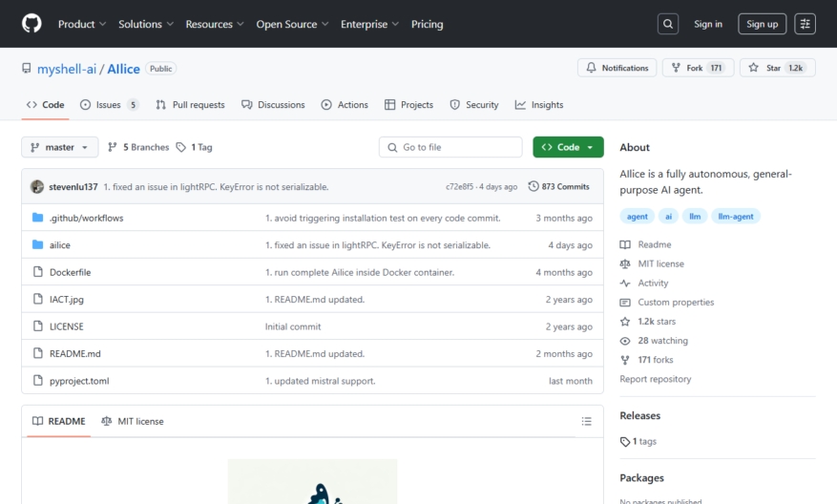837x504 pixels.
Task: Select the MIT license tab below file list
Action: pyautogui.click(x=133, y=421)
